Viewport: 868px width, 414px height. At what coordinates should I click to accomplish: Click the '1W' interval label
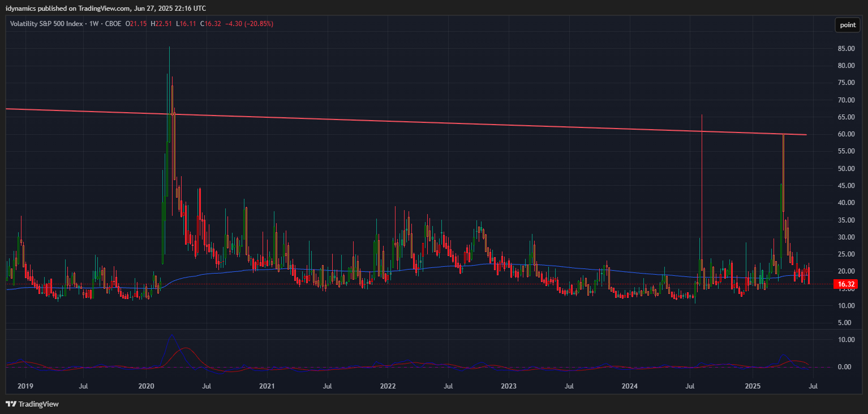click(x=94, y=24)
